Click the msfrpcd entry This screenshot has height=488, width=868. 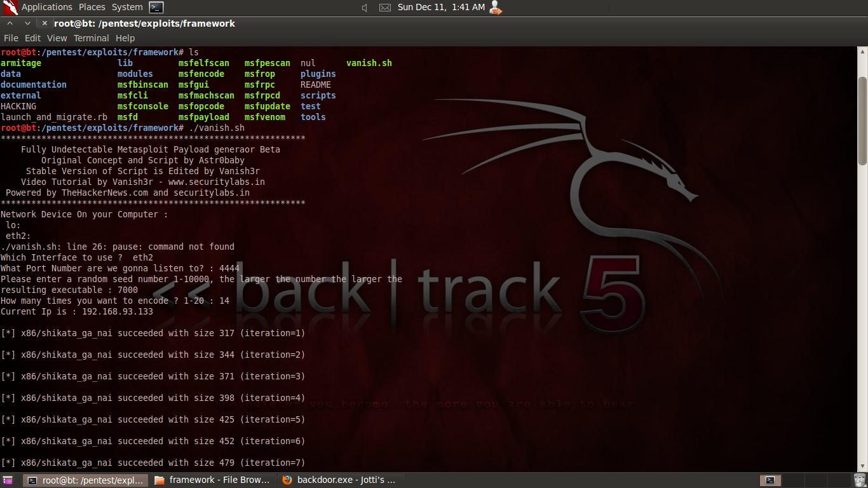262,95
